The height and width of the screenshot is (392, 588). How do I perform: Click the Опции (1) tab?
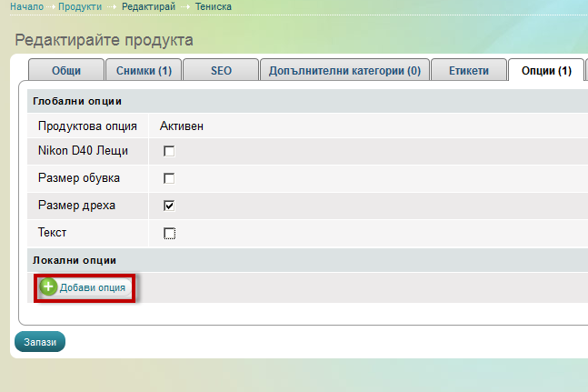coord(545,71)
